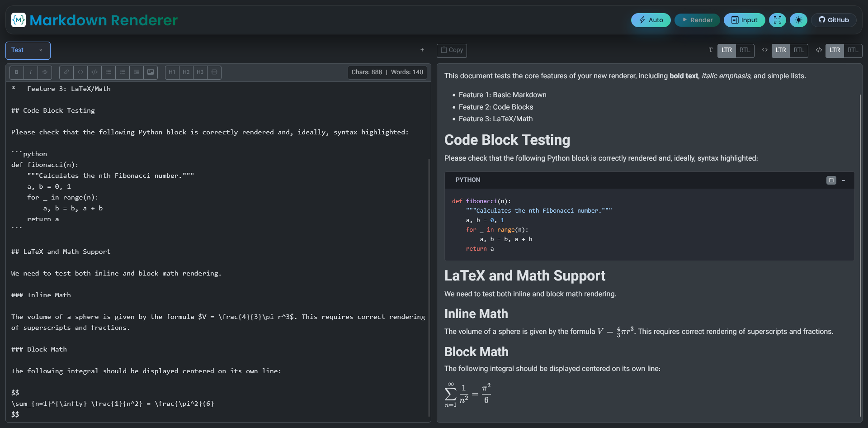Click the Input view button
Image resolution: width=868 pixels, height=428 pixels.
(x=744, y=20)
